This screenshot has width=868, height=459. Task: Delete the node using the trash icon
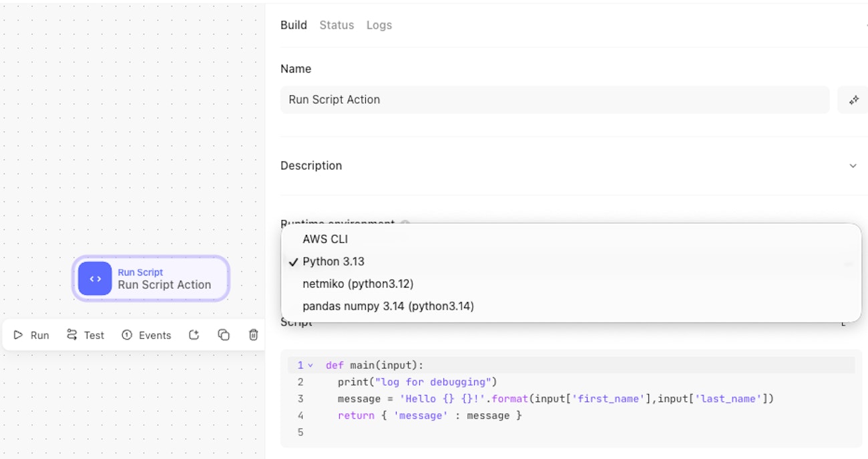pos(254,335)
